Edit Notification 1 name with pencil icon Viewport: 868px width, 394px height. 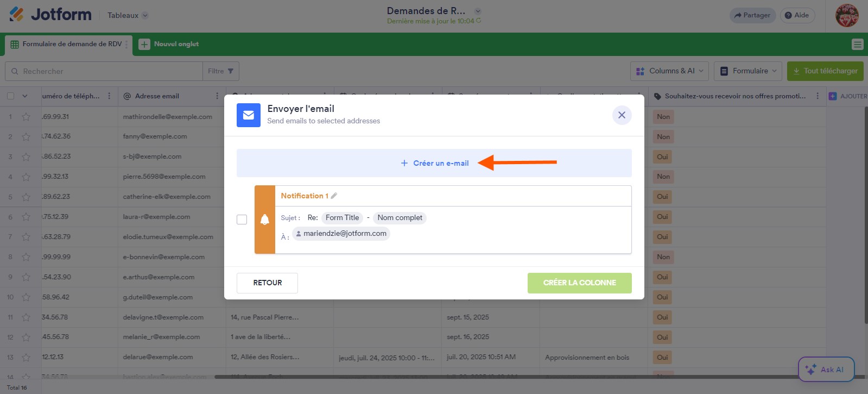pos(334,196)
